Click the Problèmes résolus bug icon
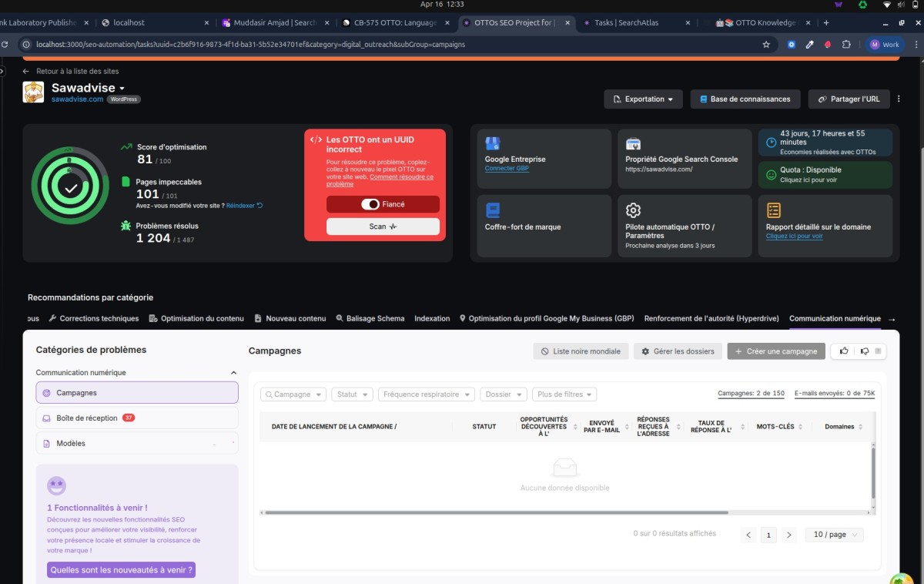 (x=126, y=226)
